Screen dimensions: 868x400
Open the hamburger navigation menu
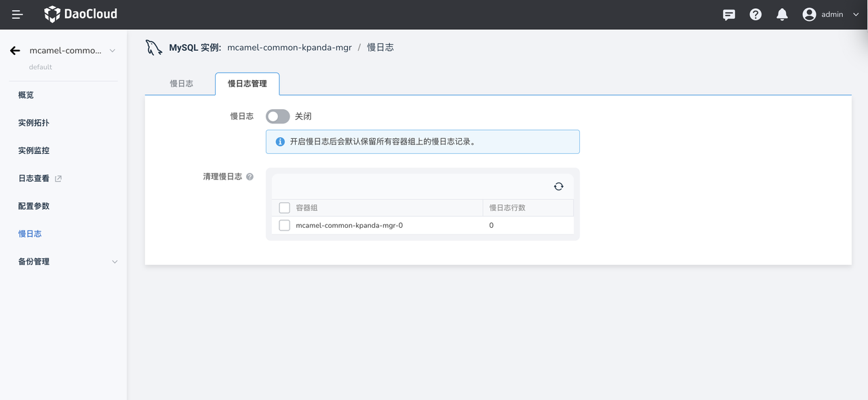(17, 14)
